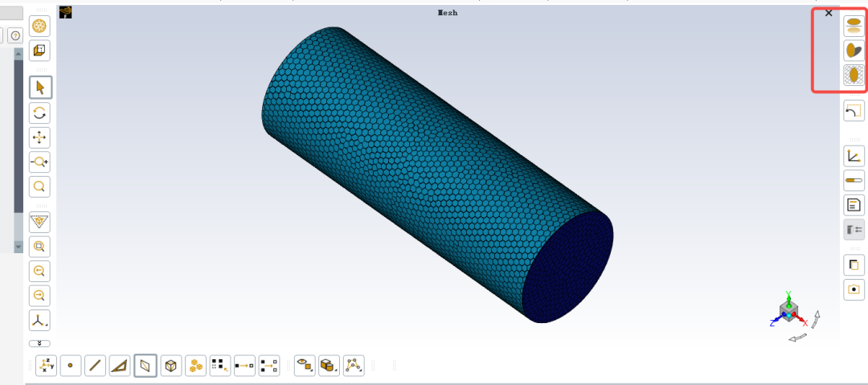Toggle the face selection filter
The height and width of the screenshot is (385, 868).
click(x=145, y=366)
